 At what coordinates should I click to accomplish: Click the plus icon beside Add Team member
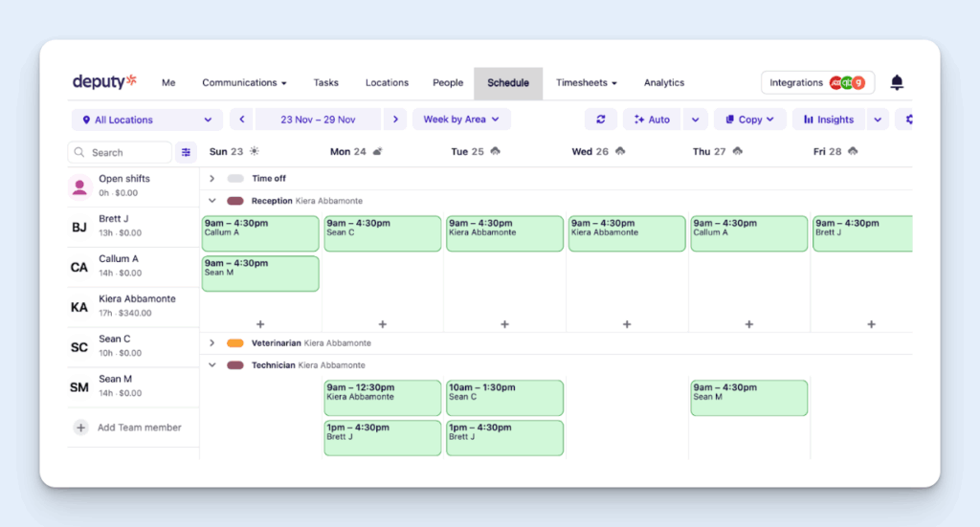click(80, 428)
